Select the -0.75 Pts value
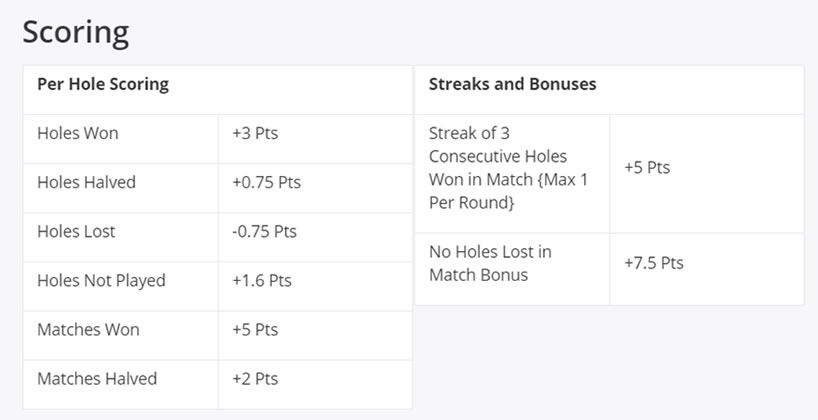818x420 pixels. coord(264,231)
